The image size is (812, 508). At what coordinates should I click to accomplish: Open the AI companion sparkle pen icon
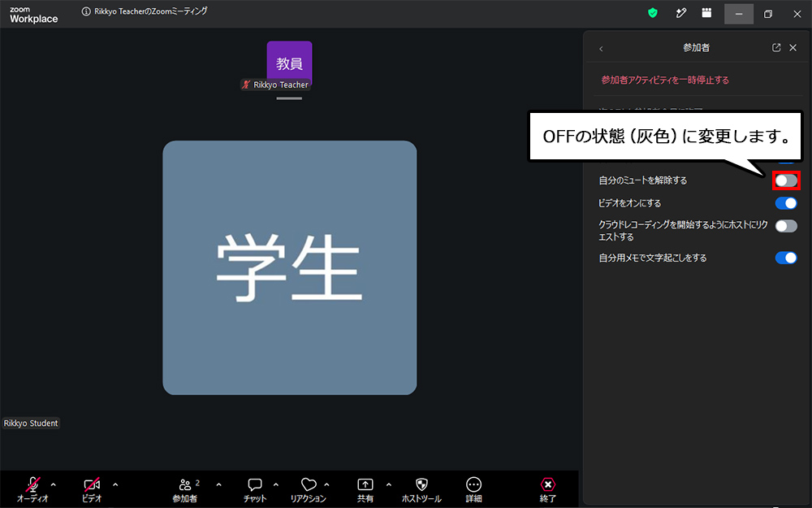(681, 13)
